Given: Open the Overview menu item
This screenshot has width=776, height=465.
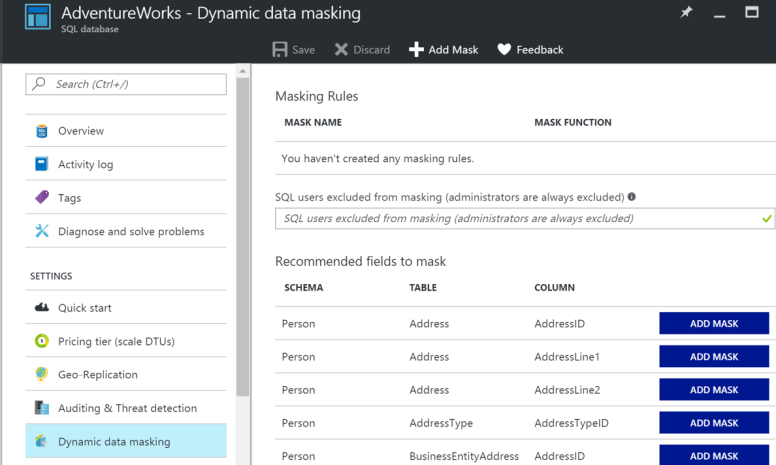Looking at the screenshot, I should coord(126,131).
